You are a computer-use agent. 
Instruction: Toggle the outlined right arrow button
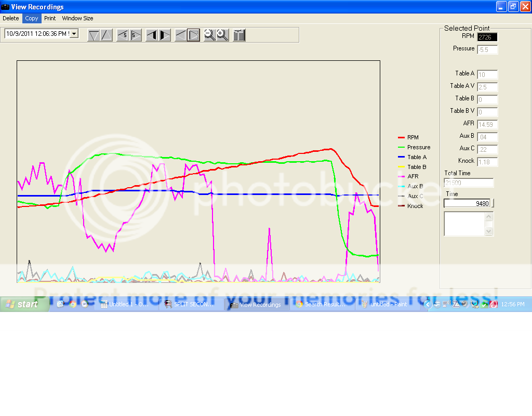193,35
